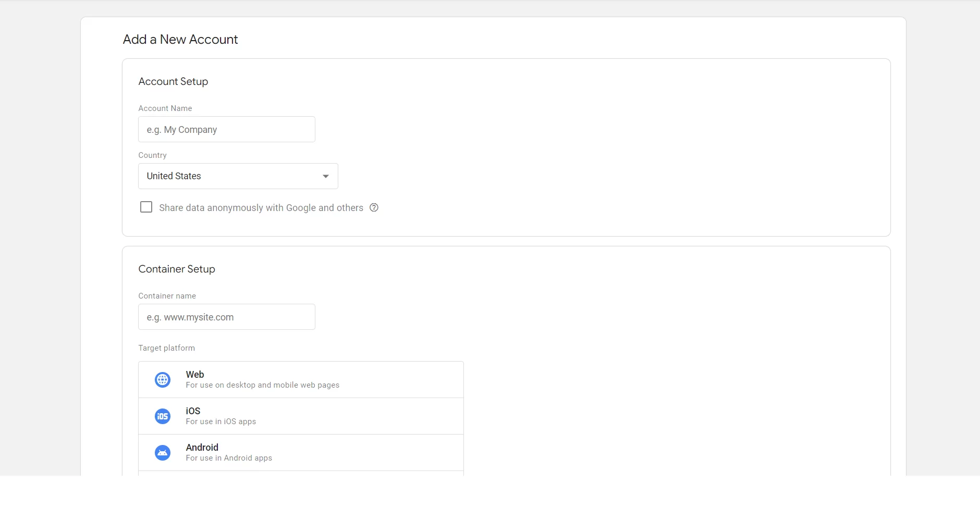Click the Container Setup section heading
Viewport: 980px width, 520px height.
pos(177,269)
